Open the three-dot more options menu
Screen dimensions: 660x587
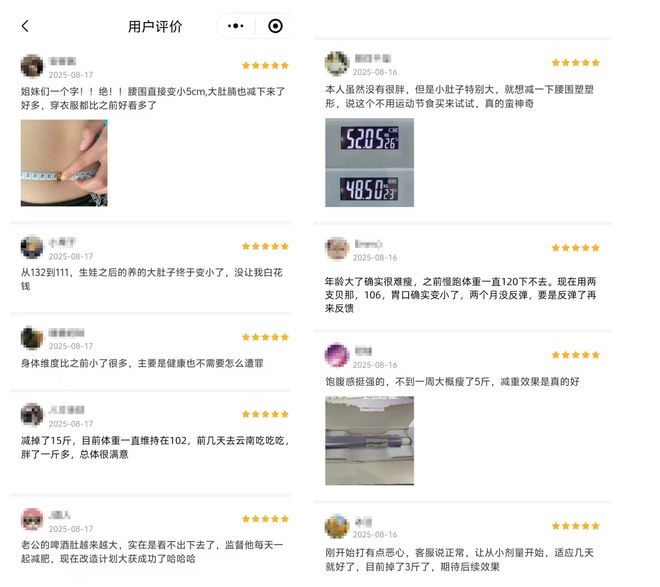pyautogui.click(x=235, y=26)
